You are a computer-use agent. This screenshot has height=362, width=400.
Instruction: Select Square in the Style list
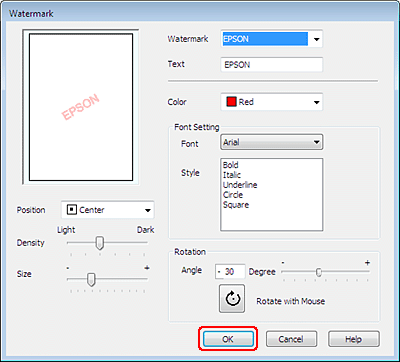tap(236, 205)
